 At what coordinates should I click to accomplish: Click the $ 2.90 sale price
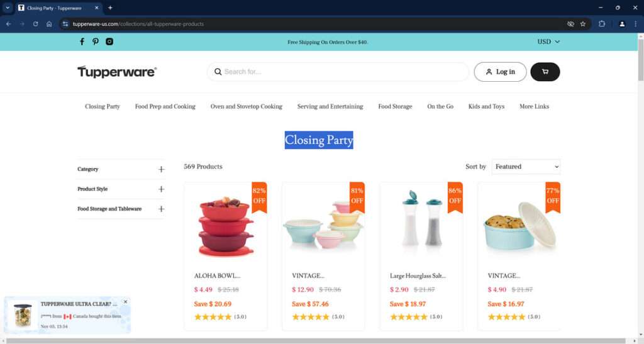point(399,290)
